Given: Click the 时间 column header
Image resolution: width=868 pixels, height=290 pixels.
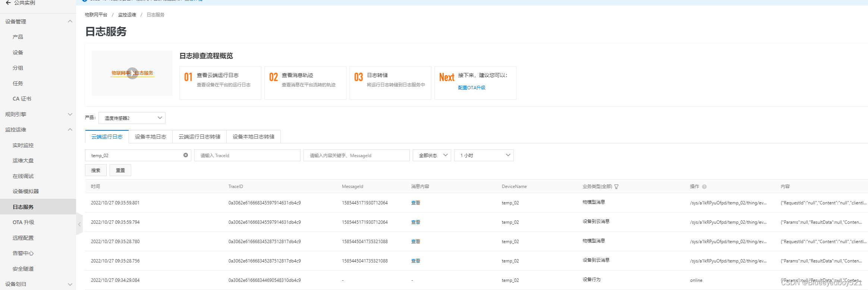Looking at the screenshot, I should click(x=95, y=187).
